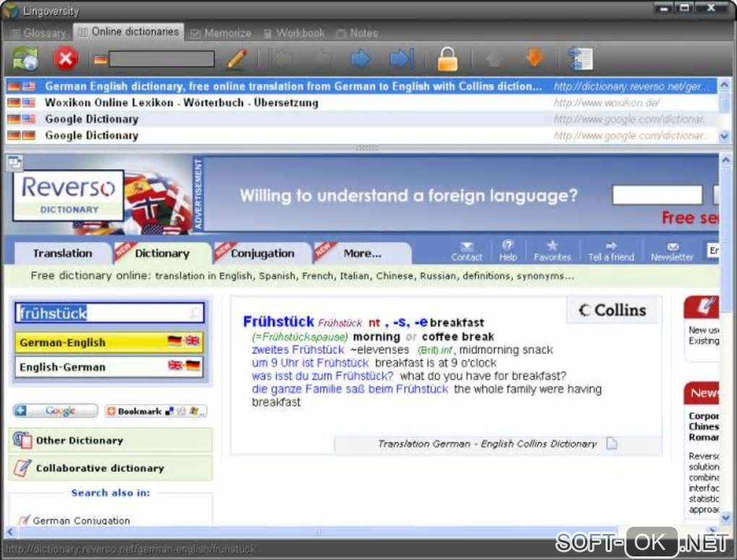Open the Workbook tab
This screenshot has height=560, width=737.
pyautogui.click(x=294, y=33)
